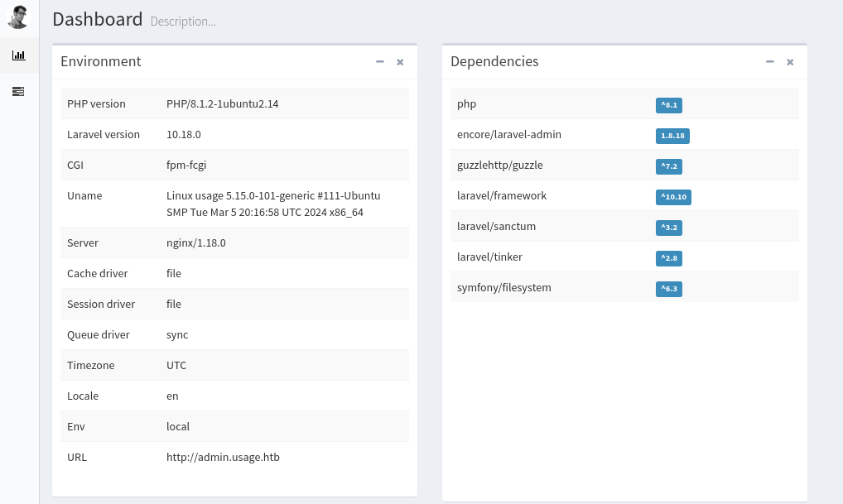The image size is (843, 504).
Task: Click the laravel/framework dependency name
Action: point(502,195)
